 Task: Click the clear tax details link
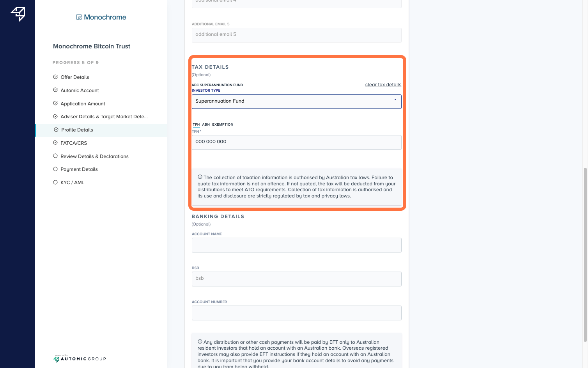[383, 85]
